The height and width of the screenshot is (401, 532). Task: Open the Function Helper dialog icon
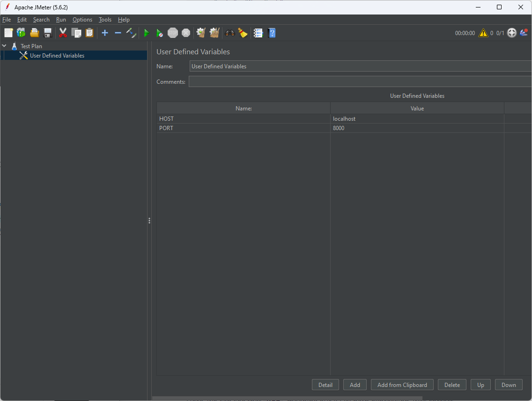pos(258,33)
